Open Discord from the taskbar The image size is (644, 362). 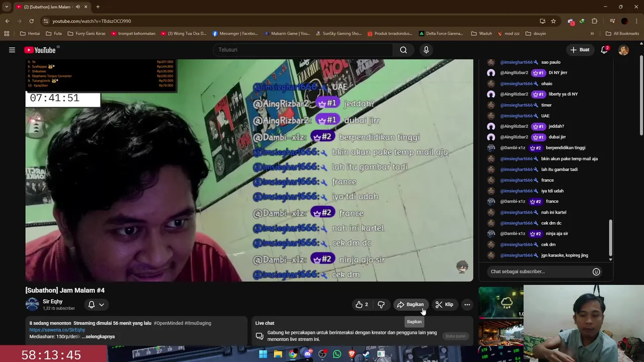[307, 354]
